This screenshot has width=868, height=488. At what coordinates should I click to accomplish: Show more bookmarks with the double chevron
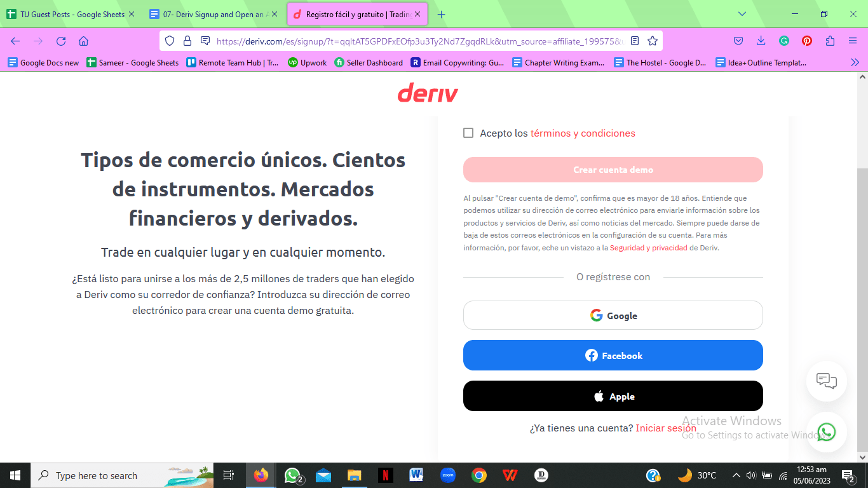855,62
